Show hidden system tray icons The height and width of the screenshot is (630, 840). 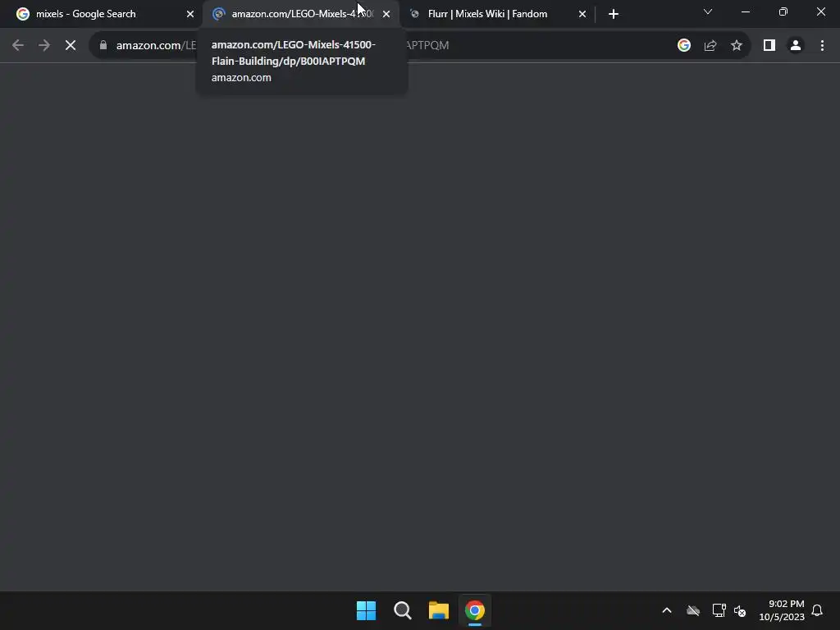(x=667, y=610)
